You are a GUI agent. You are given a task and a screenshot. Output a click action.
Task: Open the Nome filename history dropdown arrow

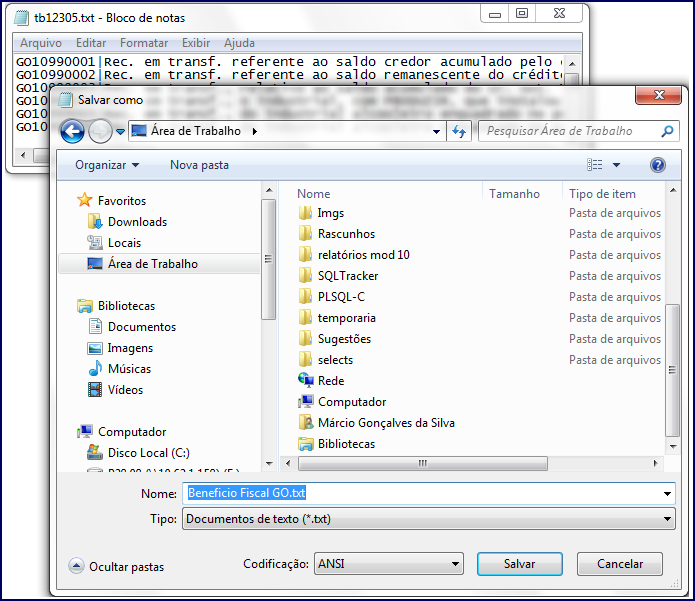coord(667,494)
